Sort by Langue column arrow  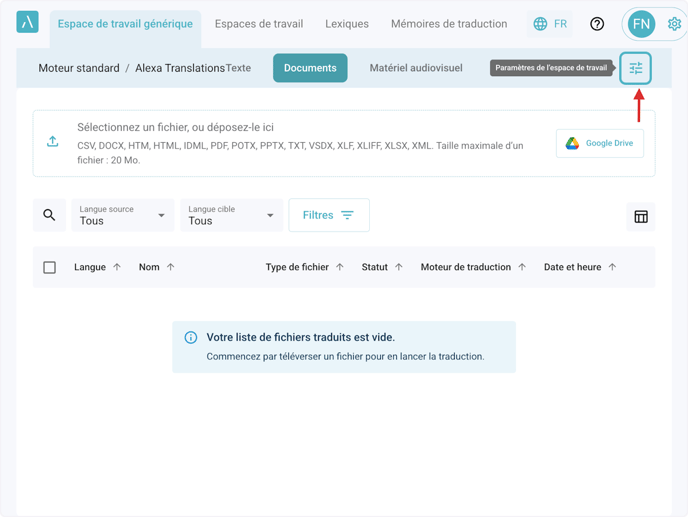117,267
